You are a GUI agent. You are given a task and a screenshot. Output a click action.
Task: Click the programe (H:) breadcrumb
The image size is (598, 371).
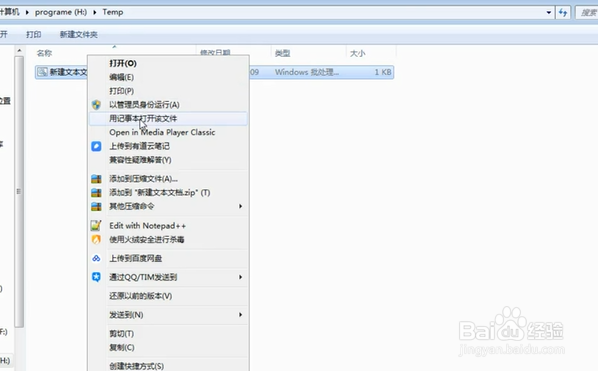(61, 12)
